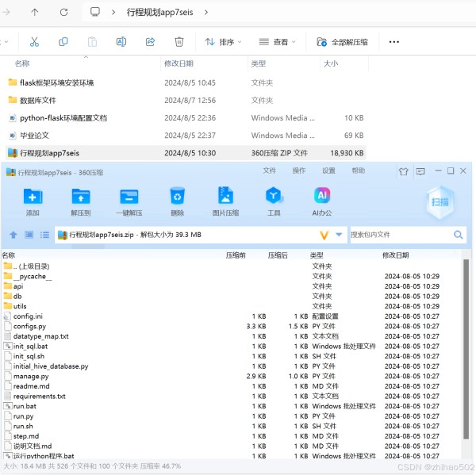The width and height of the screenshot is (476, 475).
Task: Click the Explorer refresh button
Action: (x=63, y=12)
